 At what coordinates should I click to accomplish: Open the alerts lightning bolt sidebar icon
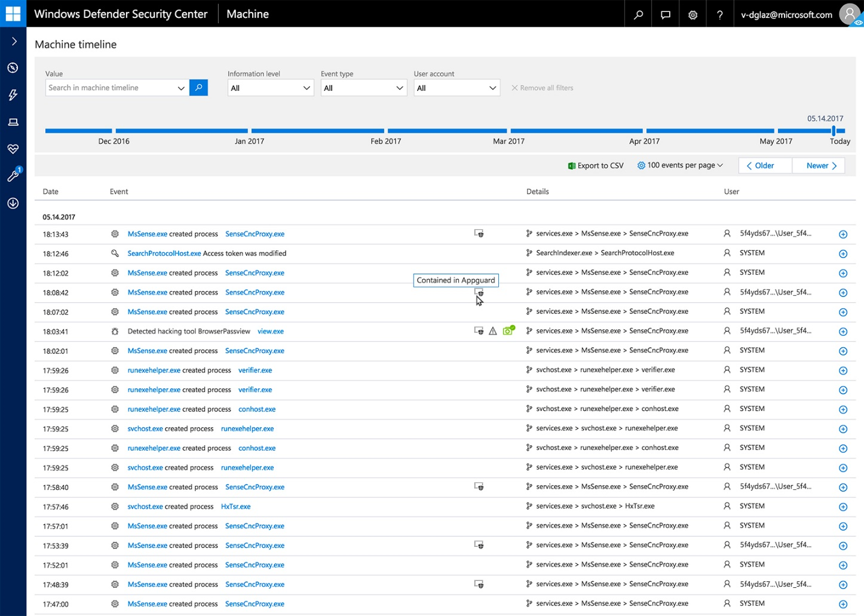[x=13, y=95]
